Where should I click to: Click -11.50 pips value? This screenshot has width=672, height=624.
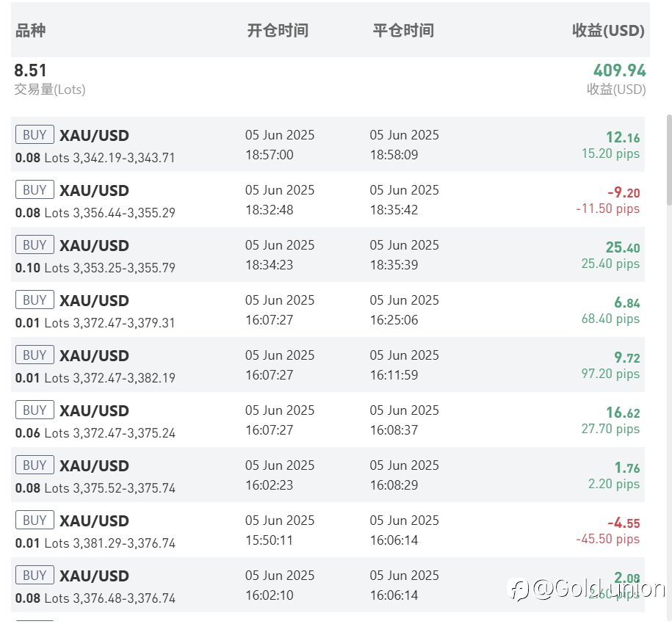coord(607,209)
